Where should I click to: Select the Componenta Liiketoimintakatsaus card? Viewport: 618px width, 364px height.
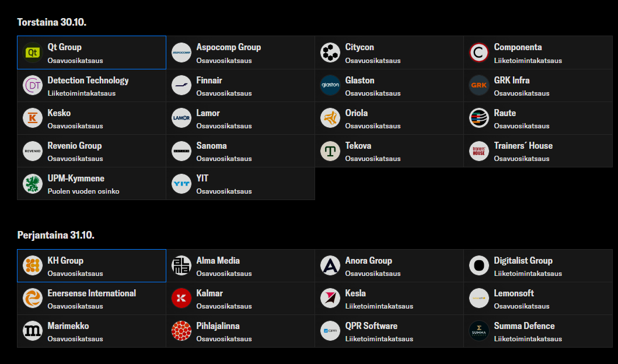pyautogui.click(x=538, y=52)
